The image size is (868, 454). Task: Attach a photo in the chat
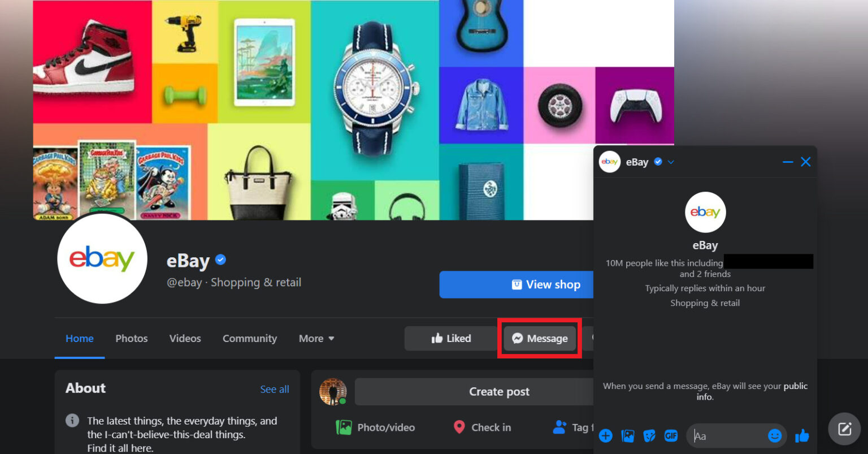tap(627, 435)
